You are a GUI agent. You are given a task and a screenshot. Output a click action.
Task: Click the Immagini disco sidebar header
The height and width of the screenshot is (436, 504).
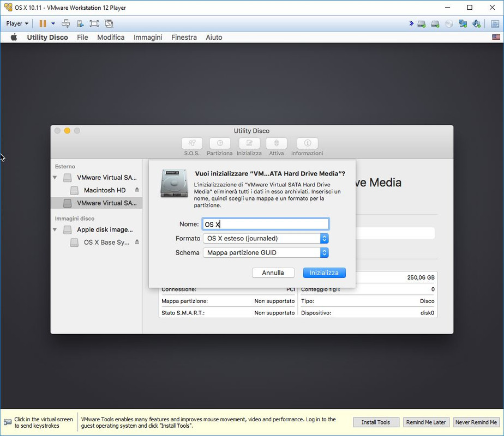[75, 219]
